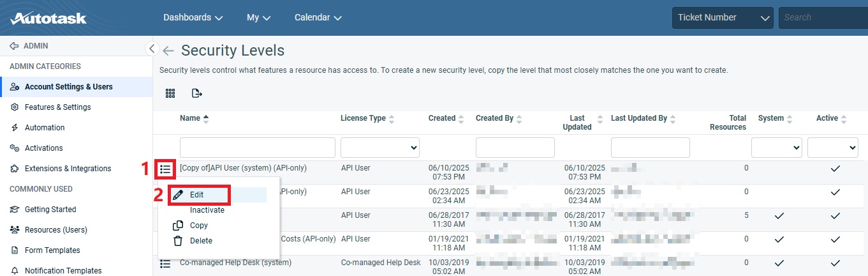Open the column chooser grid icon
This screenshot has width=868, height=276.
pos(170,93)
